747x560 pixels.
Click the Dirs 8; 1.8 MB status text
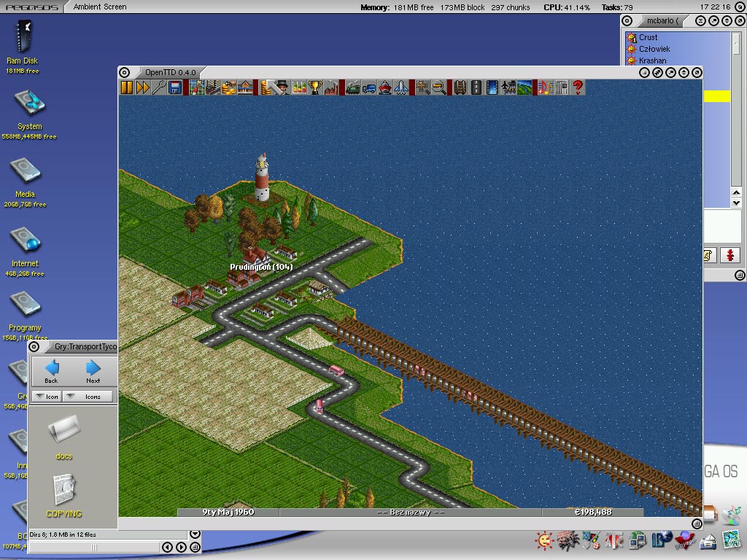(63, 534)
